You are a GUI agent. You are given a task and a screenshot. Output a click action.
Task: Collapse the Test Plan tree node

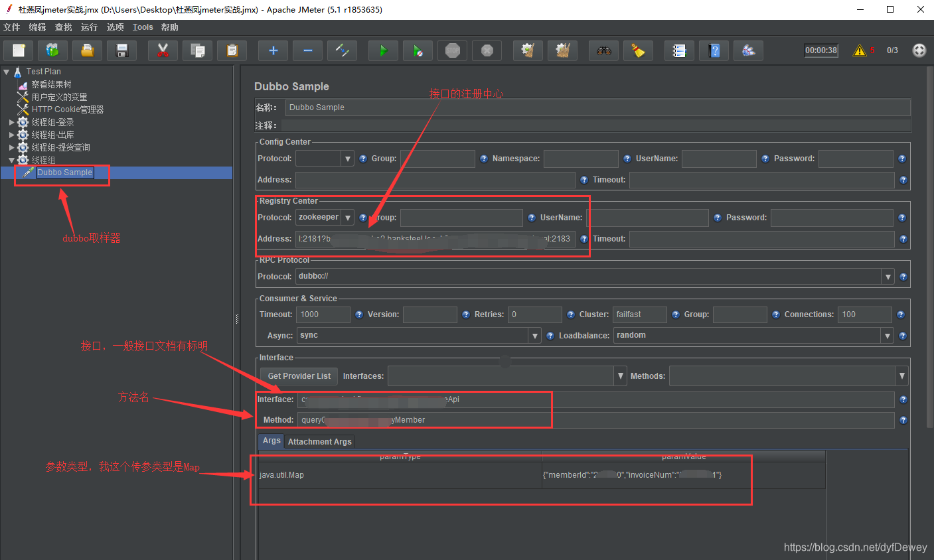click(x=7, y=72)
